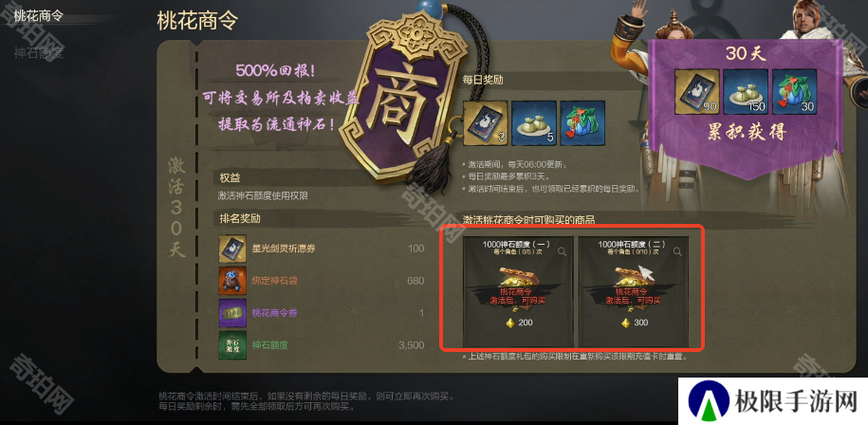Inspect 1000神石额度(一) with the magnifier icon
The image size is (868, 425).
pyautogui.click(x=562, y=251)
